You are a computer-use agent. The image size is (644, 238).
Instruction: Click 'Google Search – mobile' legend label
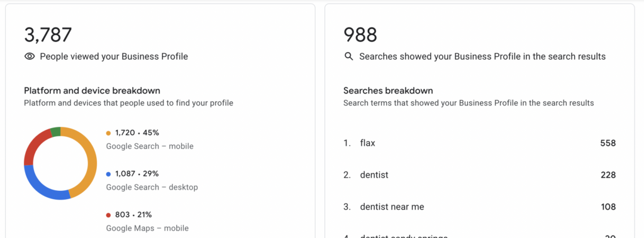(x=150, y=146)
